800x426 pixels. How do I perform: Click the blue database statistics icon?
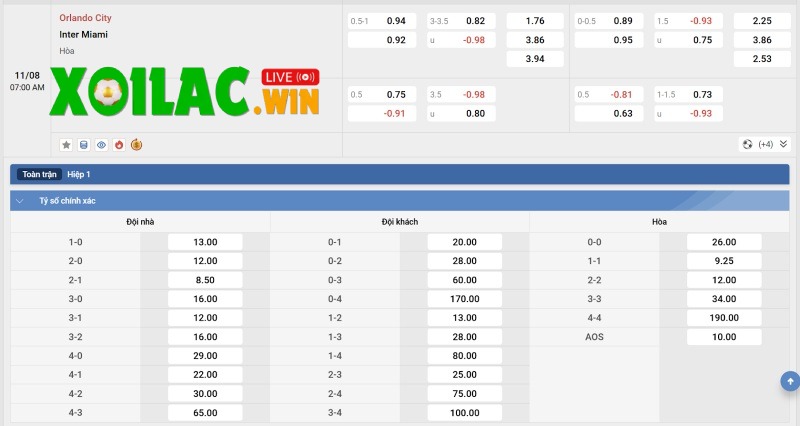[x=84, y=144]
